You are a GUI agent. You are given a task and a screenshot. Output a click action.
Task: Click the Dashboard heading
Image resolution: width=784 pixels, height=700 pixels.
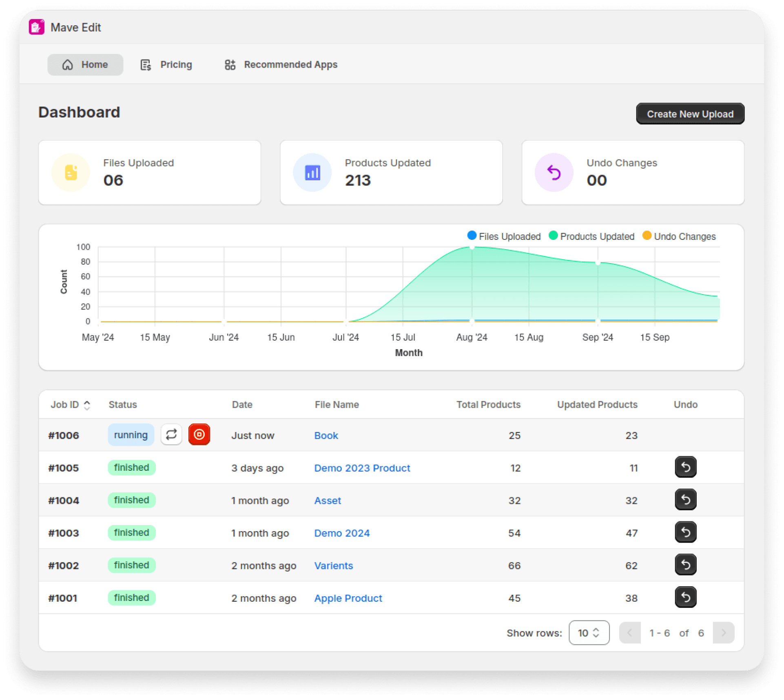[x=79, y=112]
